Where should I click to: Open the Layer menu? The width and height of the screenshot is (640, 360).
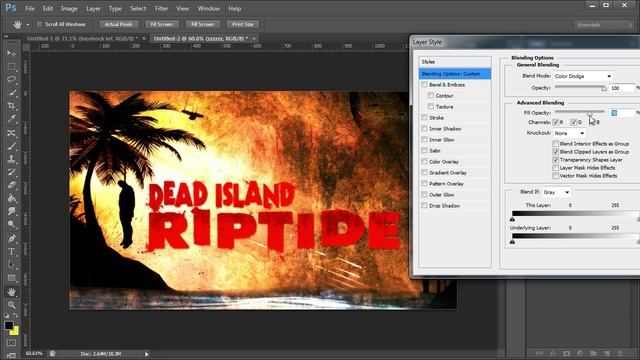[x=93, y=8]
